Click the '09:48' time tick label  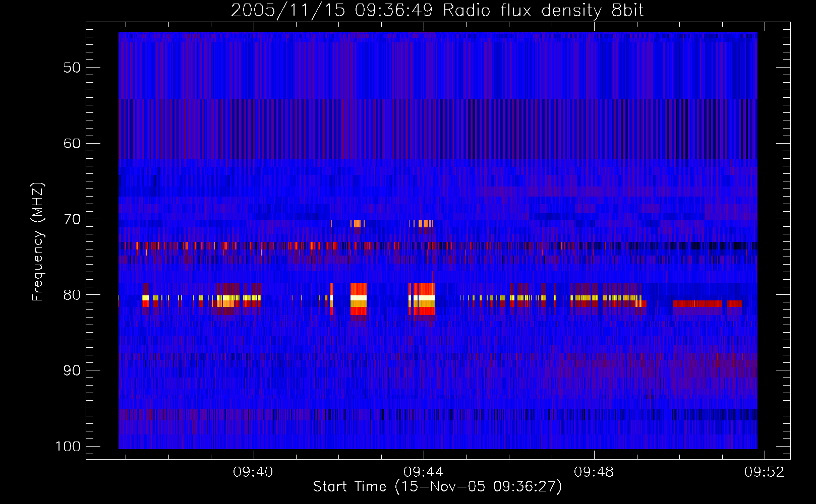[x=594, y=472]
